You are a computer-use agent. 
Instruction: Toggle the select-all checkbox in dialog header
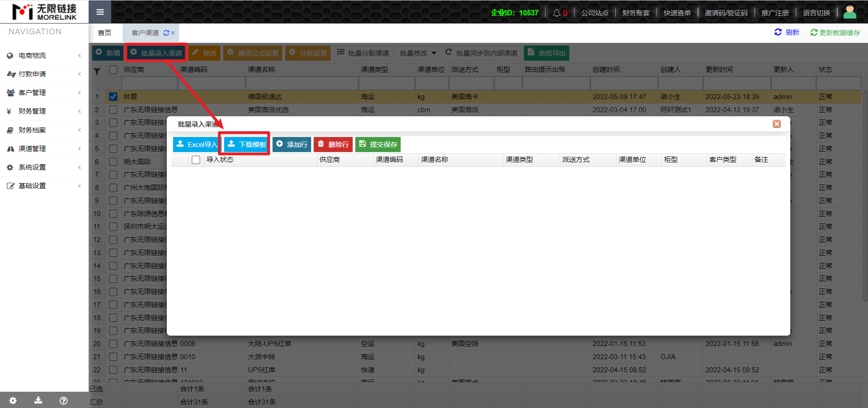click(x=196, y=160)
